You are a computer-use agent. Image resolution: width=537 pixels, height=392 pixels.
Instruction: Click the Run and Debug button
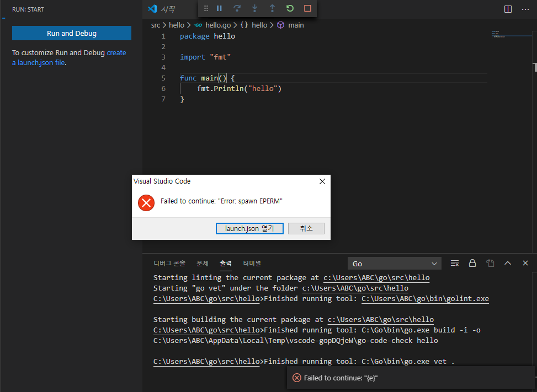71,33
